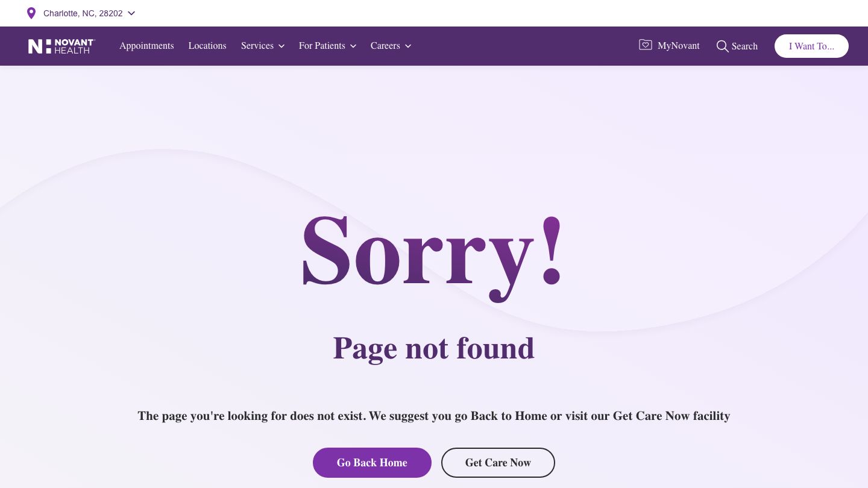
Task: Open the Novant Health logo homepage
Action: (x=61, y=46)
